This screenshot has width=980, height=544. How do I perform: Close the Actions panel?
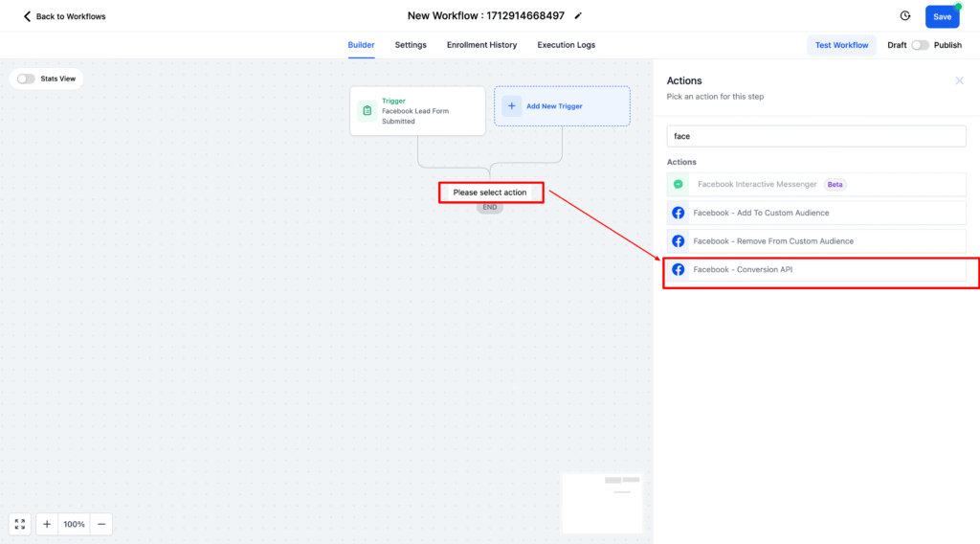959,80
